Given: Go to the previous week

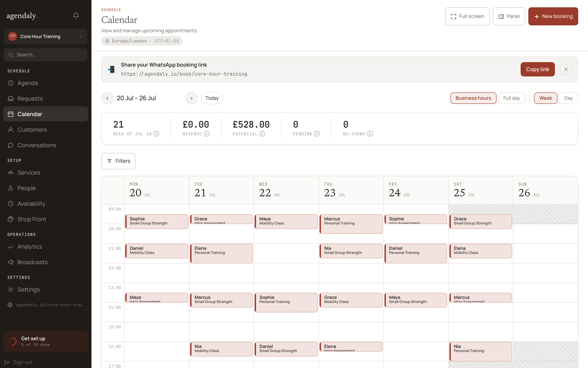Looking at the screenshot, I should pyautogui.click(x=107, y=98).
